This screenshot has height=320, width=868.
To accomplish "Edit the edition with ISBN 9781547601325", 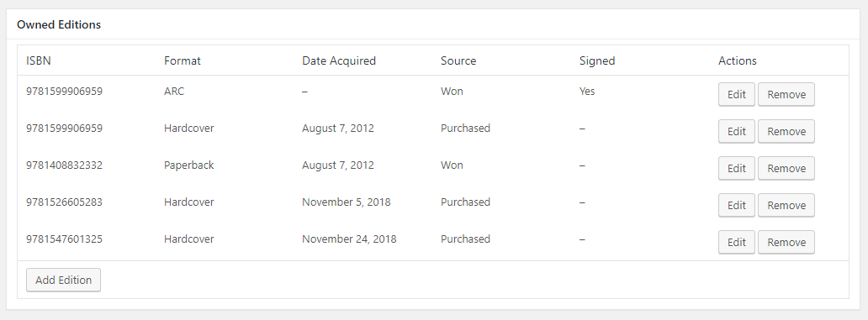I will (x=736, y=242).
